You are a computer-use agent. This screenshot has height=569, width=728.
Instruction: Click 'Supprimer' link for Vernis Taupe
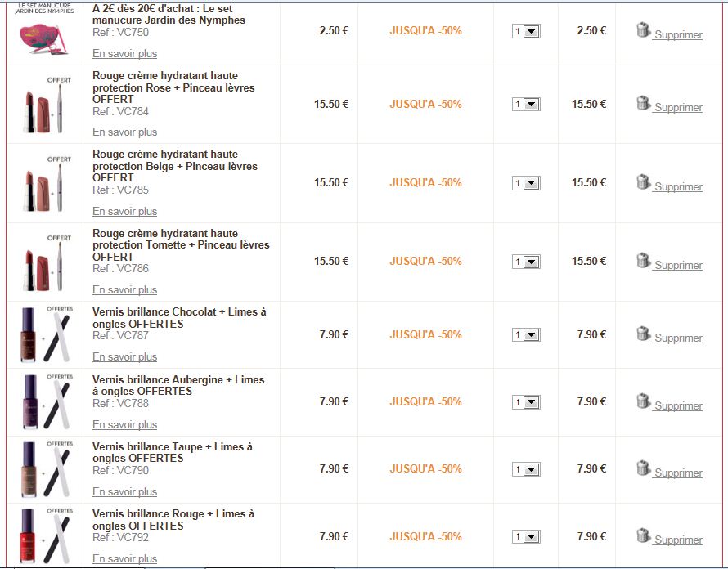[x=678, y=473]
